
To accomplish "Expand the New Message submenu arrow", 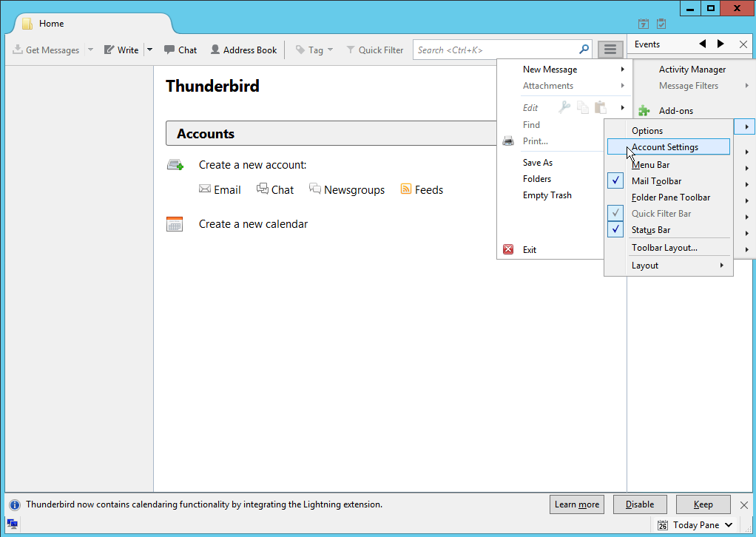I will point(622,70).
